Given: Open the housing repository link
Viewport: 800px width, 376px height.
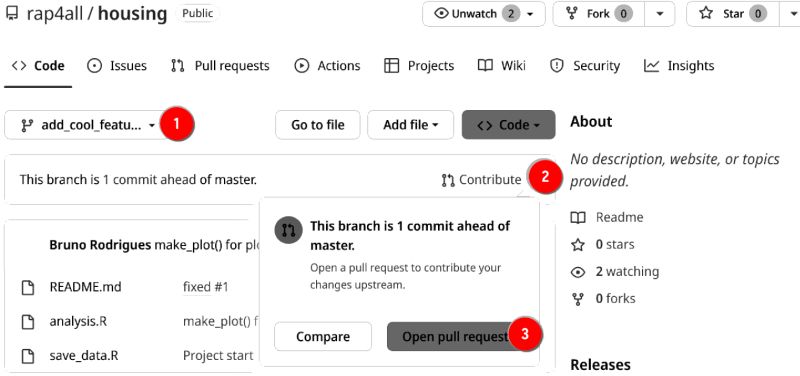Looking at the screenshot, I should (x=132, y=14).
